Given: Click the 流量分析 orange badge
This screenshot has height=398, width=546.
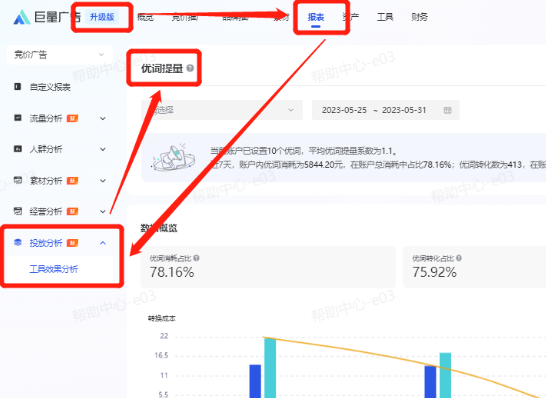Looking at the screenshot, I should pos(72,118).
